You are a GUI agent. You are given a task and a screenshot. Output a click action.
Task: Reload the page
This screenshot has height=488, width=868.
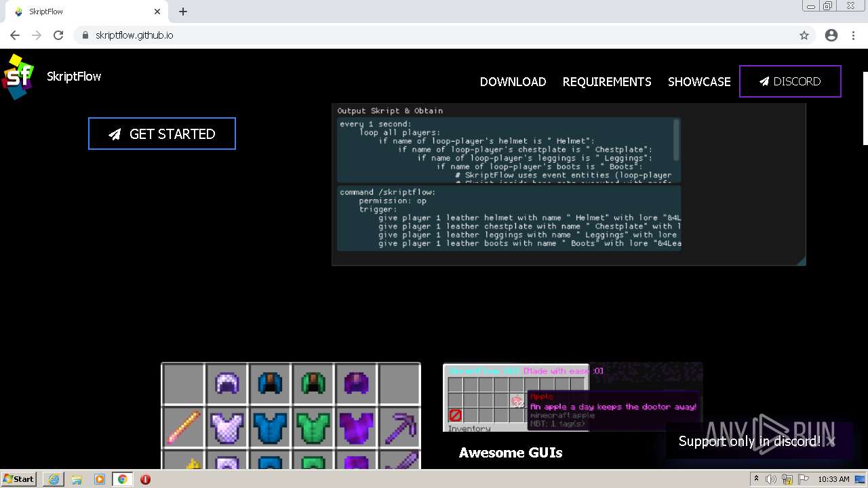(x=58, y=35)
